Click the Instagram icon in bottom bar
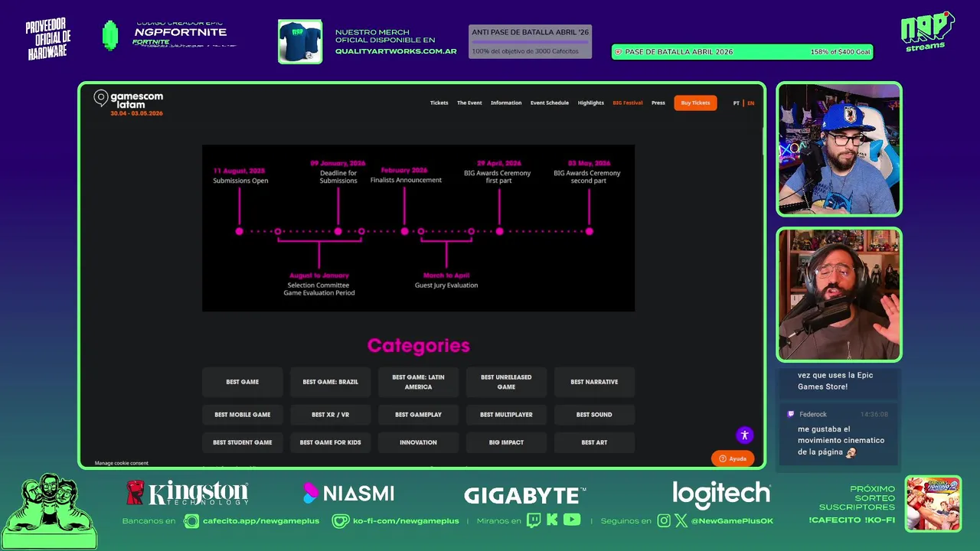The image size is (980, 551). [x=664, y=520]
